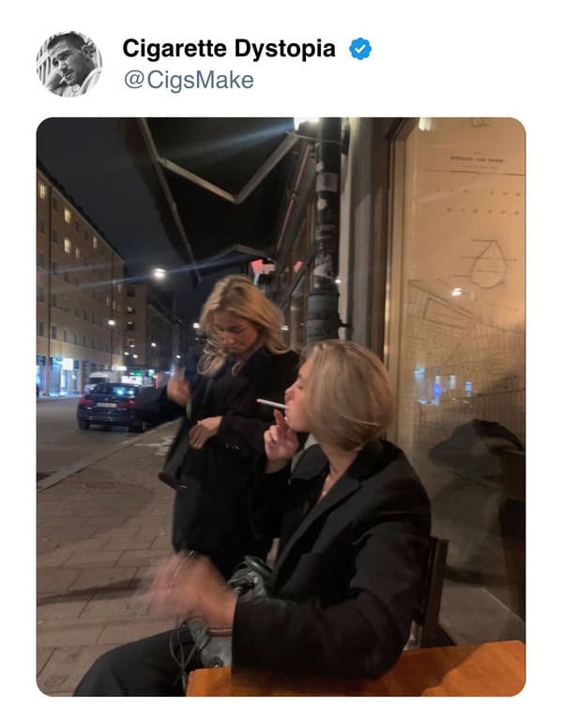The height and width of the screenshot is (728, 562).
Task: Click the glowing streetlight in the photo
Action: (x=159, y=273)
